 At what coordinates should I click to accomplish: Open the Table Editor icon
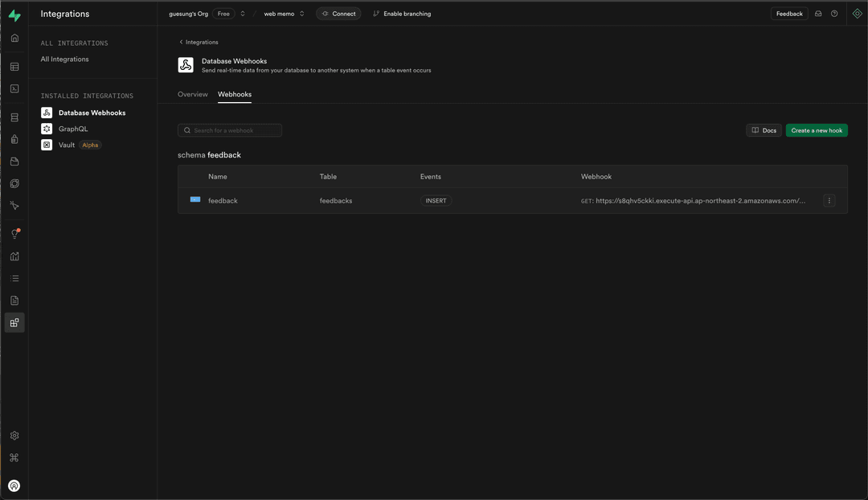coord(14,67)
